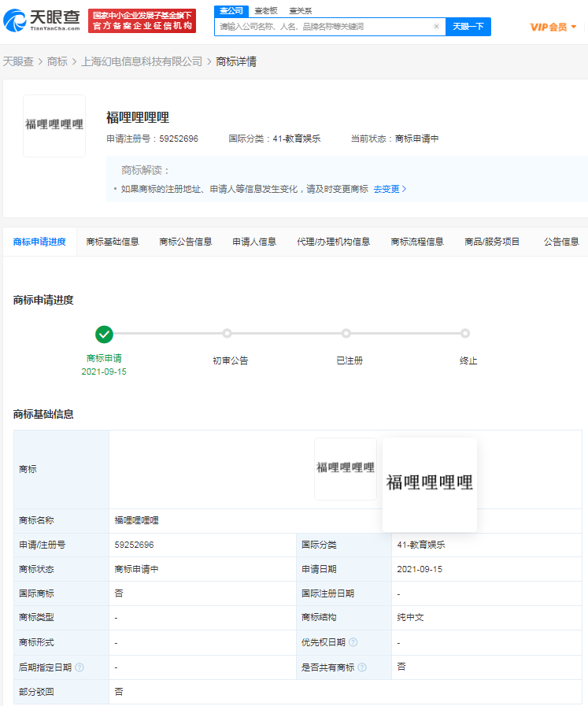
Task: Click the 初审公告 progress step marker
Action: point(227,333)
